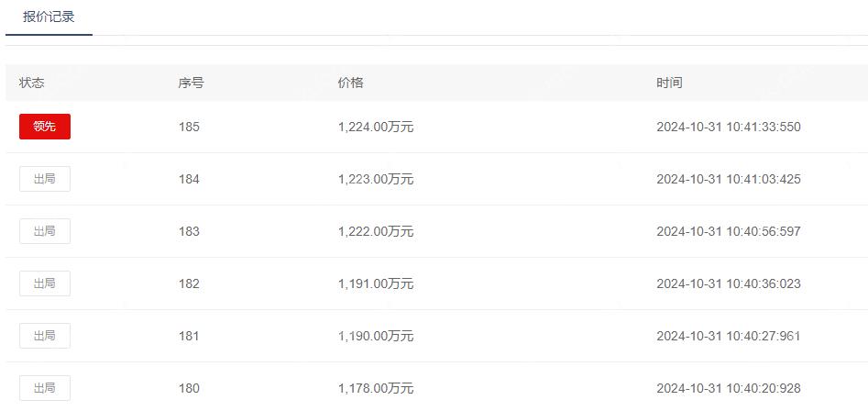Select the 1,191.00万元 price cell
This screenshot has height=411, width=868.
point(376,284)
